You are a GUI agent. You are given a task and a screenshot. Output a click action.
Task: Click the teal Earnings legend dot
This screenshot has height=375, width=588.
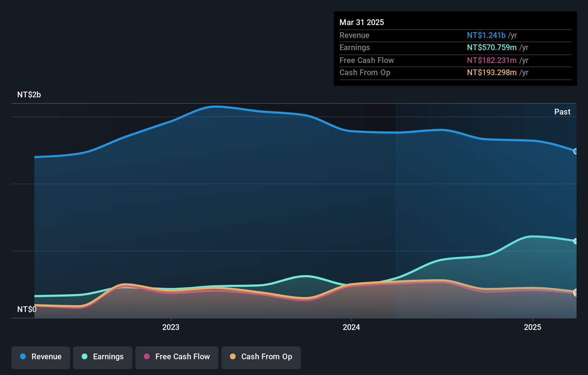point(85,356)
